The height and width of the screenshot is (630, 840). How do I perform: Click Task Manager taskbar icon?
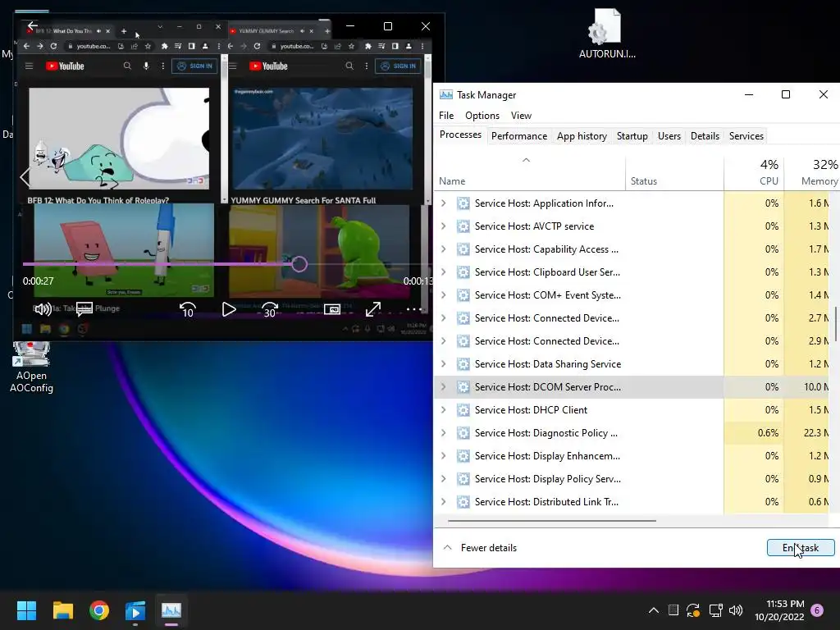point(171,610)
